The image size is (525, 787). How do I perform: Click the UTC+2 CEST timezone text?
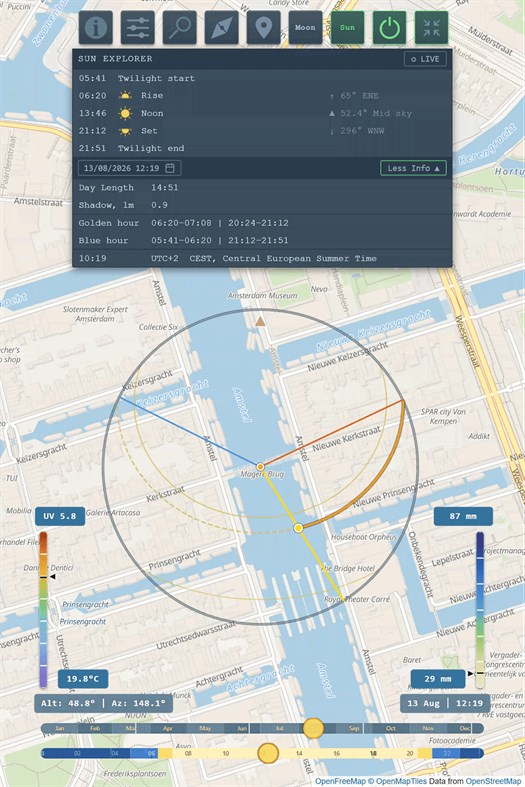pos(264,258)
